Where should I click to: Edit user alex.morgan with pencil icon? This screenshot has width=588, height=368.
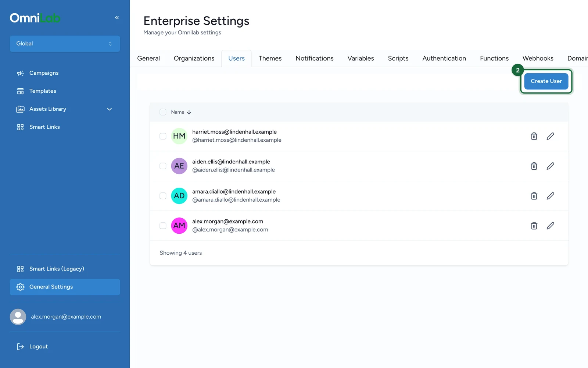[550, 226]
